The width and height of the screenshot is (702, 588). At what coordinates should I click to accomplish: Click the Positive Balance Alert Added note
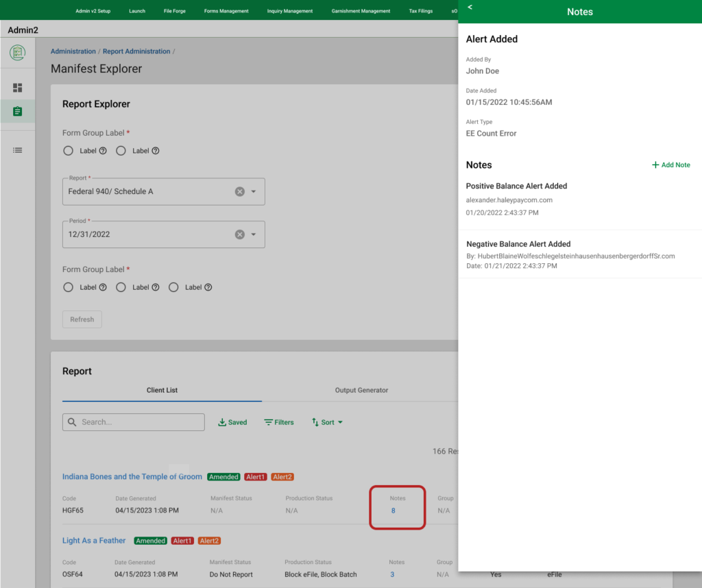click(517, 186)
